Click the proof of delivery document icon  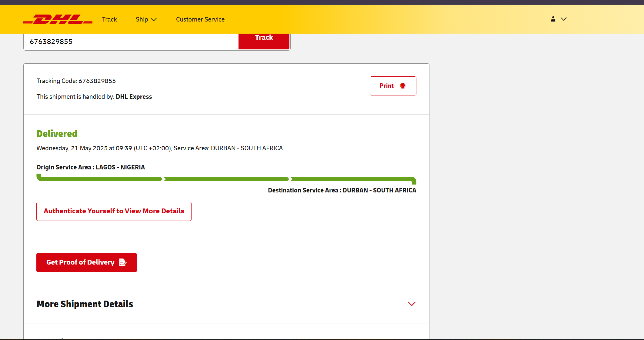coord(122,262)
